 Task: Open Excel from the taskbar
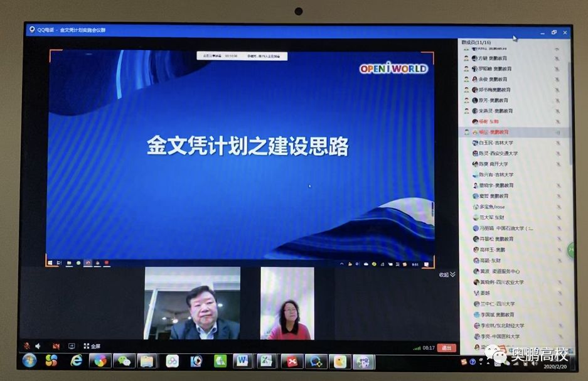click(x=266, y=361)
